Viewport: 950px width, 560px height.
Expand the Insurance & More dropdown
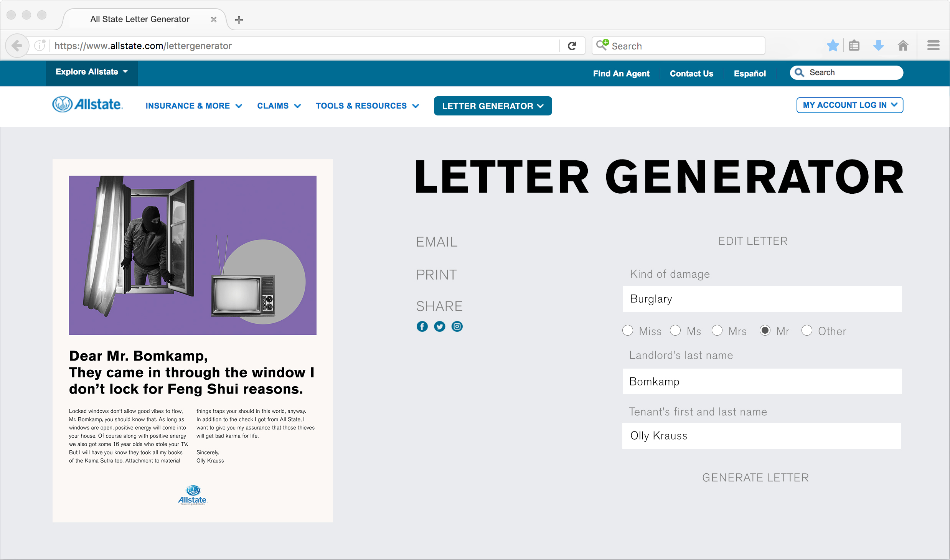point(193,105)
